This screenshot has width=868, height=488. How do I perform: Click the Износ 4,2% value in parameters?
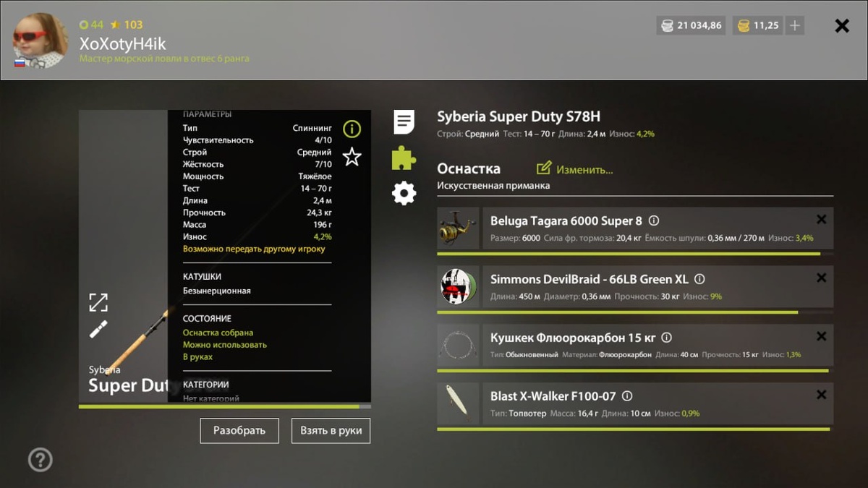pyautogui.click(x=323, y=236)
